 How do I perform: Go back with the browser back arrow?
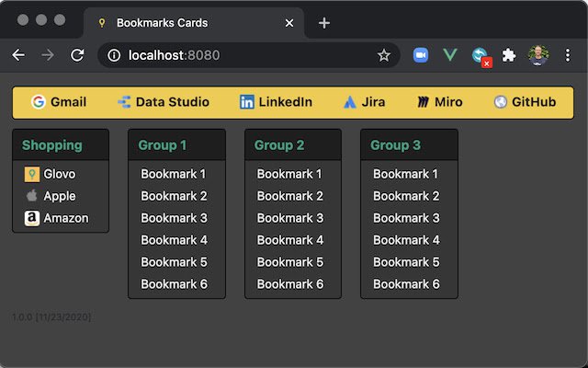[x=18, y=55]
